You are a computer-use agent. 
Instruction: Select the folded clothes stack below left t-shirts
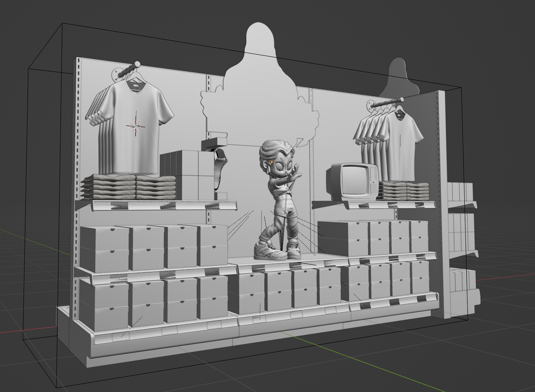pos(128,187)
